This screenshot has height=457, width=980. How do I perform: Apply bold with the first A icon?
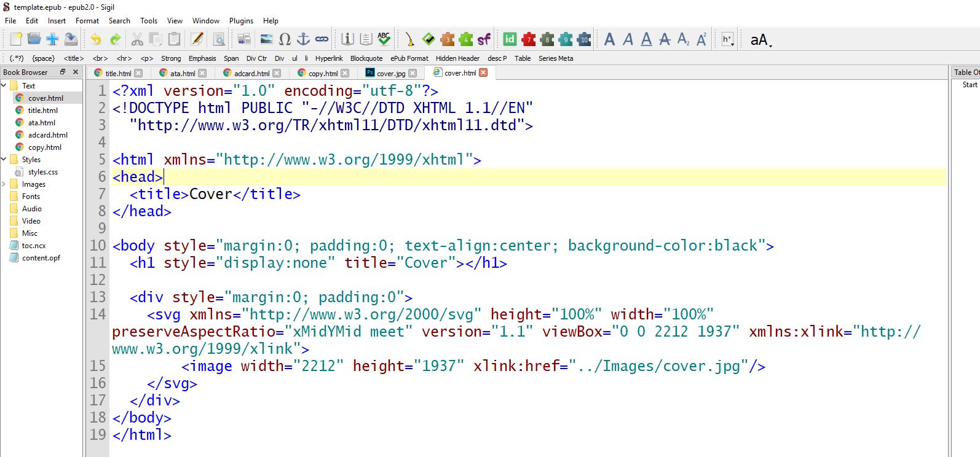pos(609,39)
